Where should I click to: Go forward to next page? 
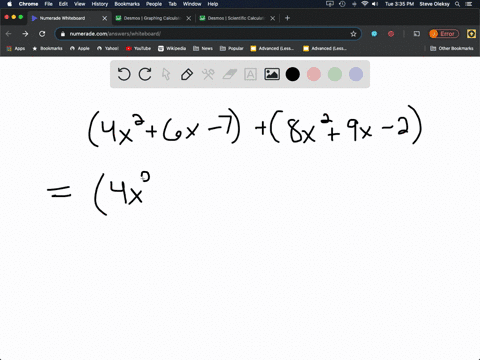[25, 34]
